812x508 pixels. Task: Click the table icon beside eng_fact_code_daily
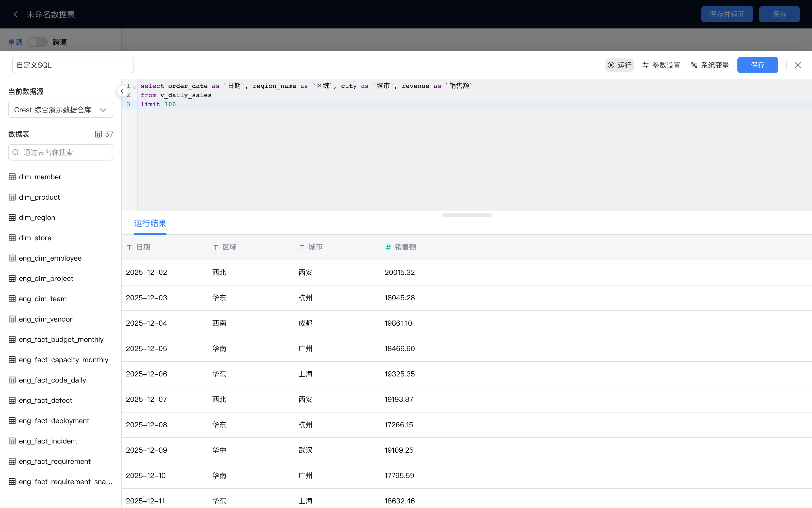coord(12,380)
